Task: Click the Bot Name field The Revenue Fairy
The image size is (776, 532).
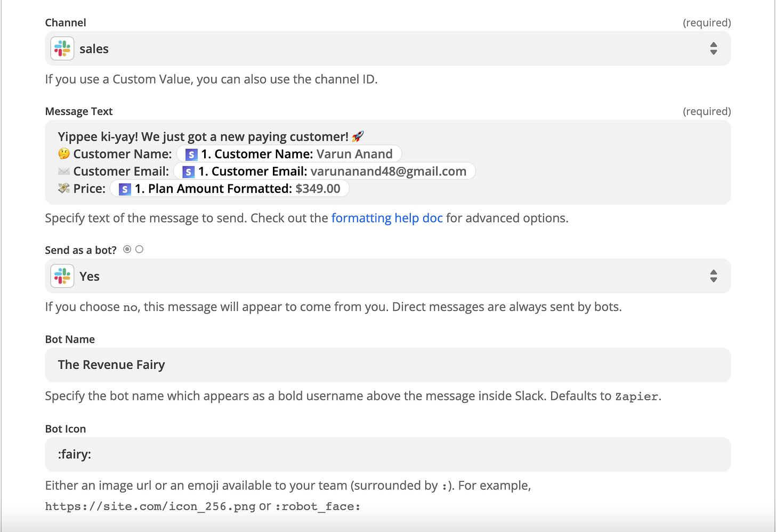Action: pos(387,365)
